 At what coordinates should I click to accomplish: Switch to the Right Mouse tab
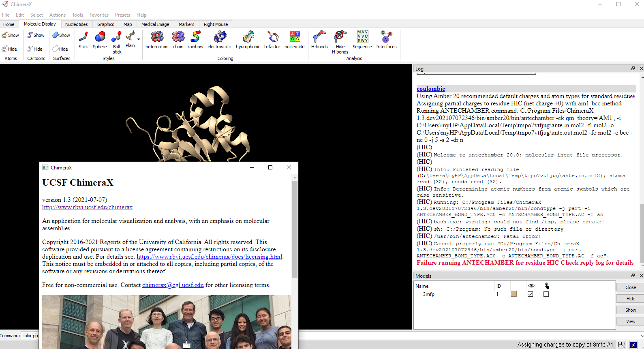[x=216, y=24]
